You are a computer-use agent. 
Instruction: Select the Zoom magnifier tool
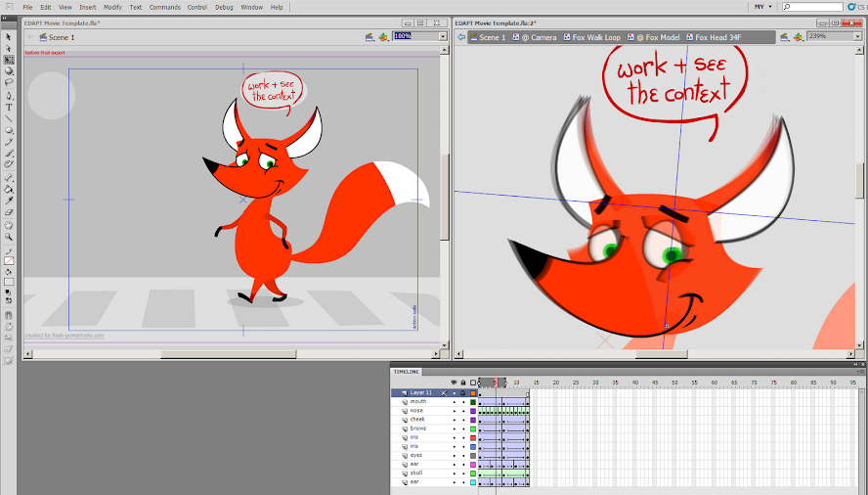pyautogui.click(x=9, y=237)
